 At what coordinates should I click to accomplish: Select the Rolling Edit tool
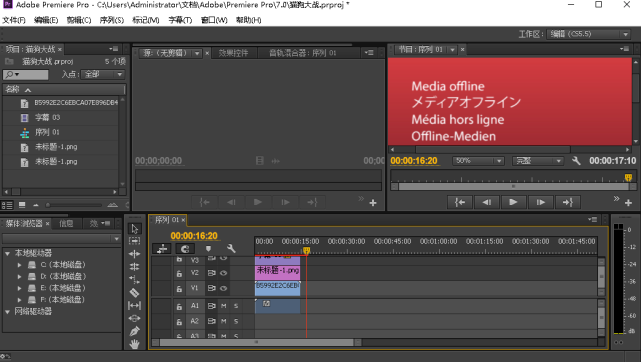134,267
